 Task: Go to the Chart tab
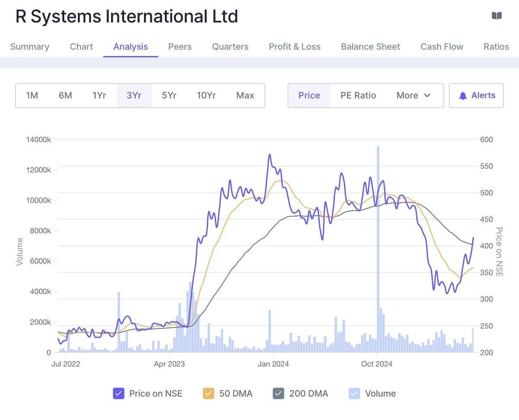tap(81, 47)
